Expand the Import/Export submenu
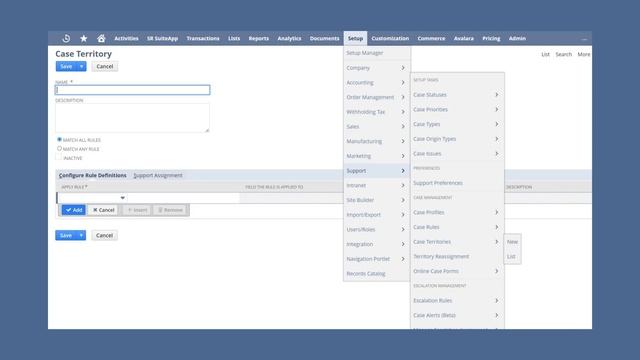Image resolution: width=640 pixels, height=360 pixels. [376, 215]
